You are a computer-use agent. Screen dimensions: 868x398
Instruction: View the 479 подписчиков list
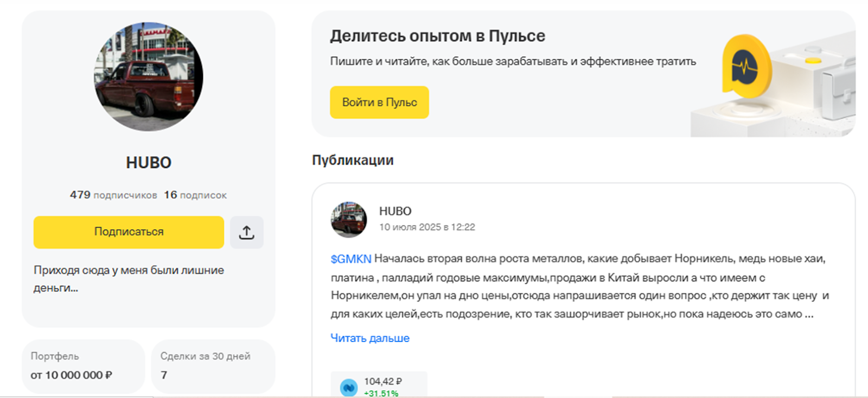113,195
